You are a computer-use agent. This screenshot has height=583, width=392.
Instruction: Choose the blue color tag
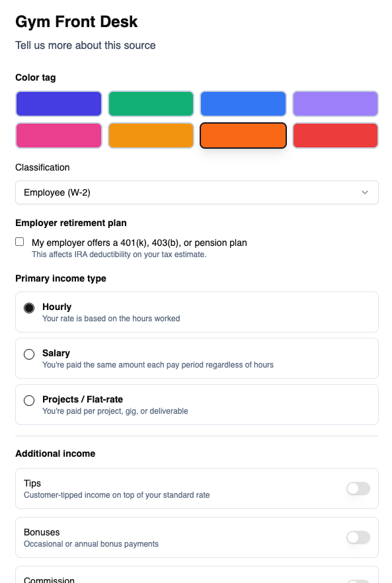point(243,104)
